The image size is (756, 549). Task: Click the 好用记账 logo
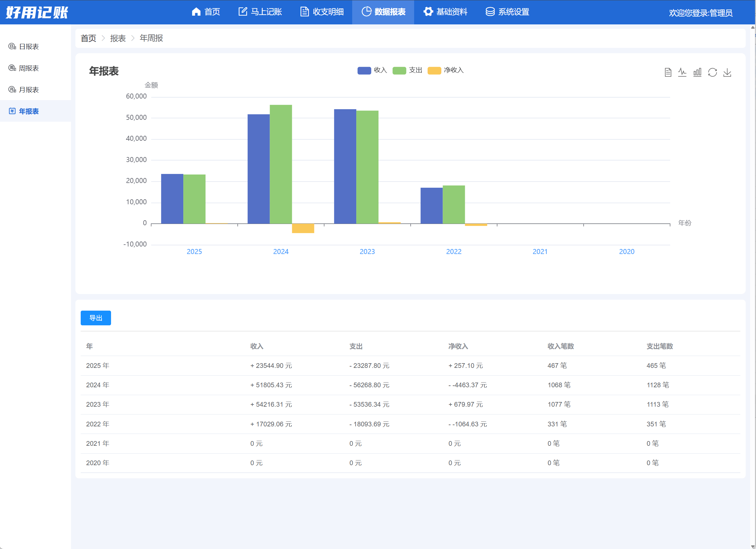(37, 12)
